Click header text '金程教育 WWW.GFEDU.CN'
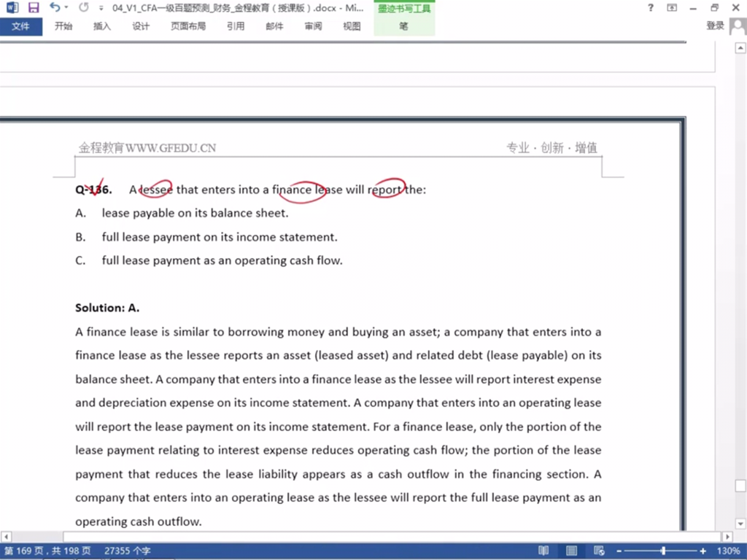Image resolution: width=747 pixels, height=560 pixels. [x=147, y=148]
